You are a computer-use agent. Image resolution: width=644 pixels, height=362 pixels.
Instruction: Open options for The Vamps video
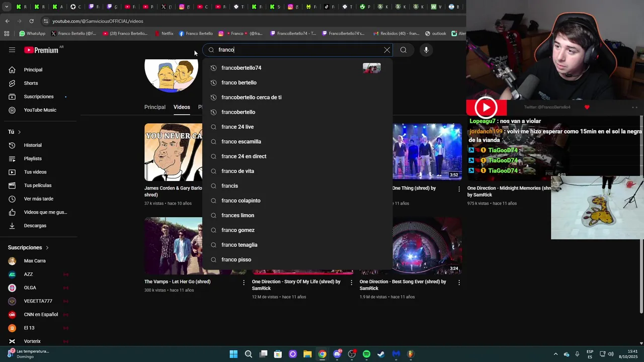[x=244, y=283]
